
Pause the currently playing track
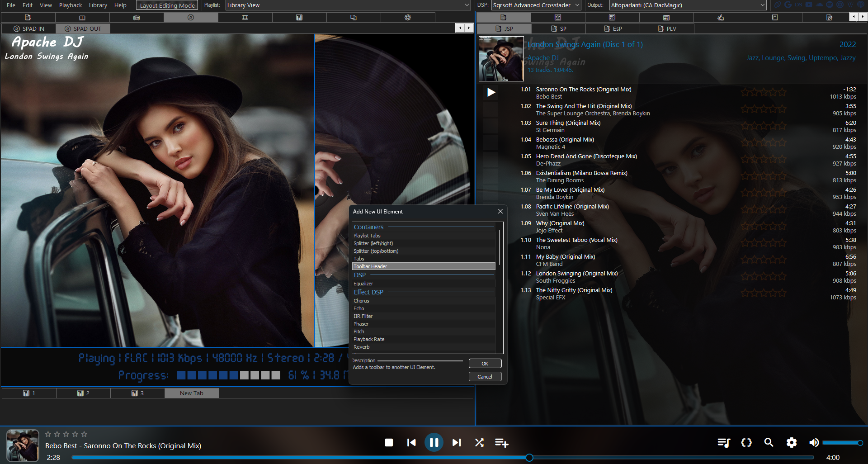(434, 443)
